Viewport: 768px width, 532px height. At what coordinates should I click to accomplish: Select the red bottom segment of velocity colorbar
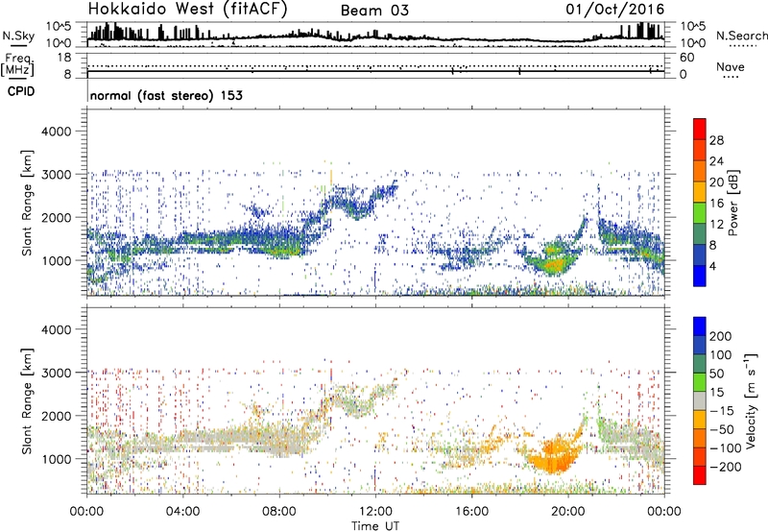[700, 475]
